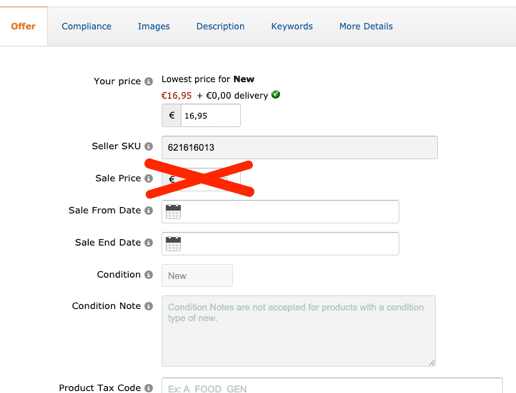The width and height of the screenshot is (516, 393).
Task: Click the info icon next to Seller SKU
Action: pos(149,146)
